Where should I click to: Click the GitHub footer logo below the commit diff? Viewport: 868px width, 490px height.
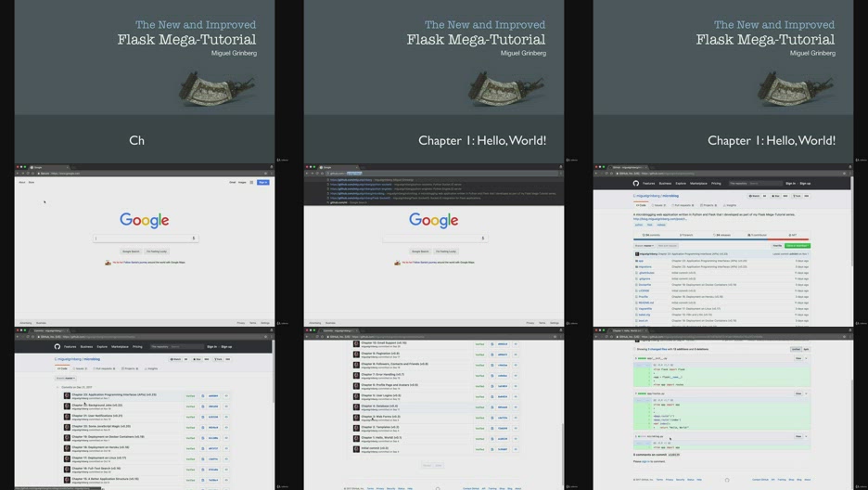[727, 480]
